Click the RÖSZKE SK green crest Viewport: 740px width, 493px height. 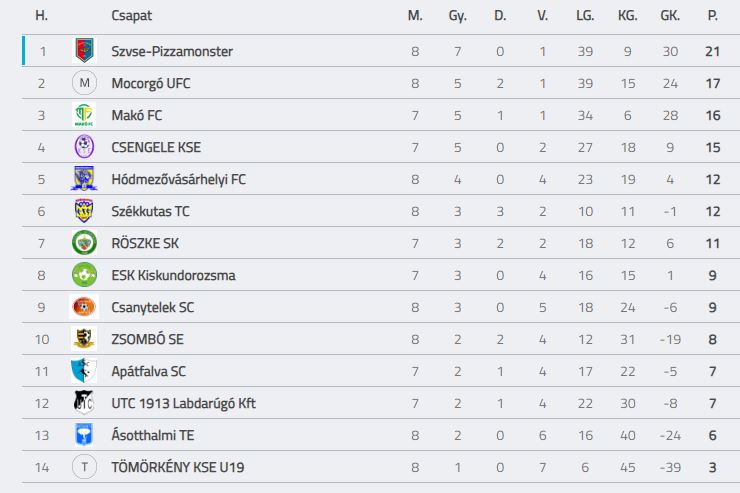pyautogui.click(x=84, y=243)
